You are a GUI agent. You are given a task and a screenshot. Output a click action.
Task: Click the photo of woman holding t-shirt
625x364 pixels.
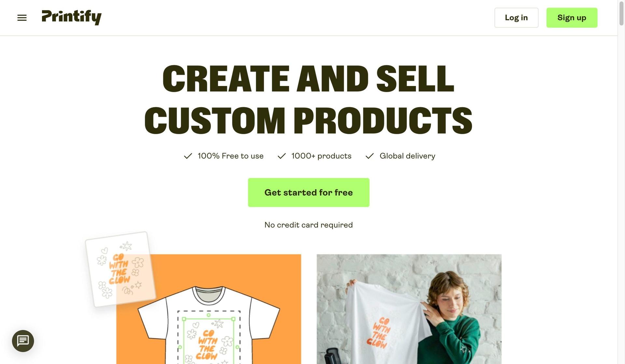click(x=409, y=309)
